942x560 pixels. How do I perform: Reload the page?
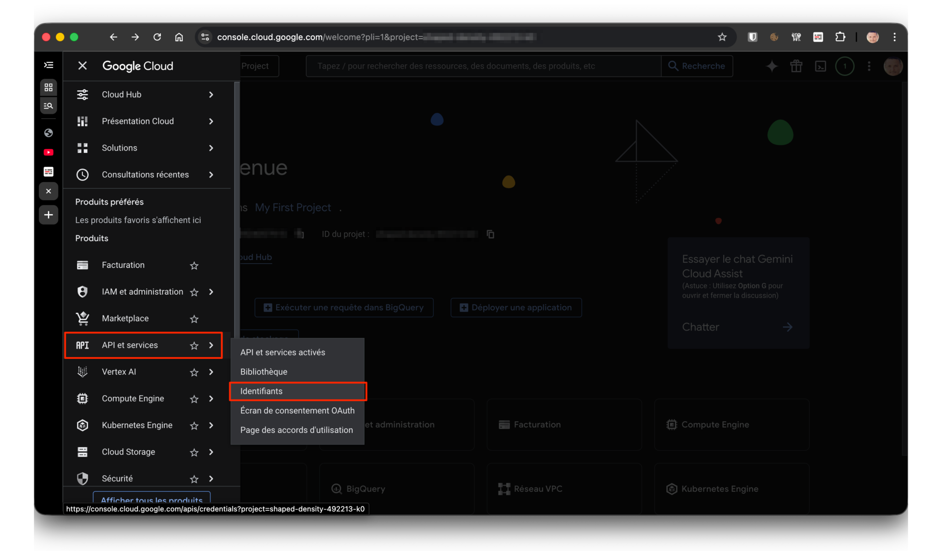pyautogui.click(x=157, y=37)
